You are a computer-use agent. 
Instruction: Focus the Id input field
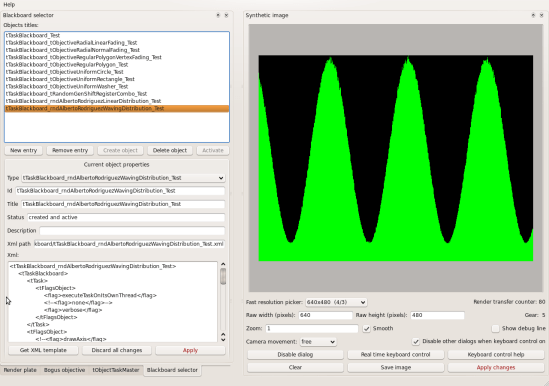click(120, 191)
